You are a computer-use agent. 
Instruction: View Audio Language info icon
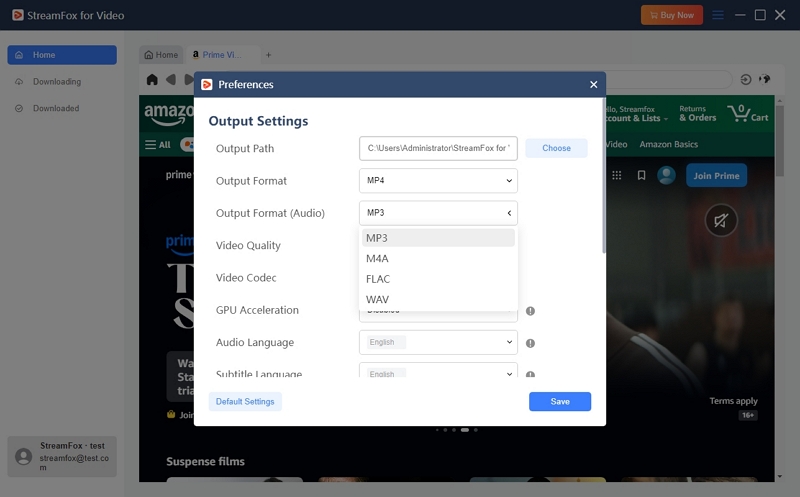coord(531,343)
